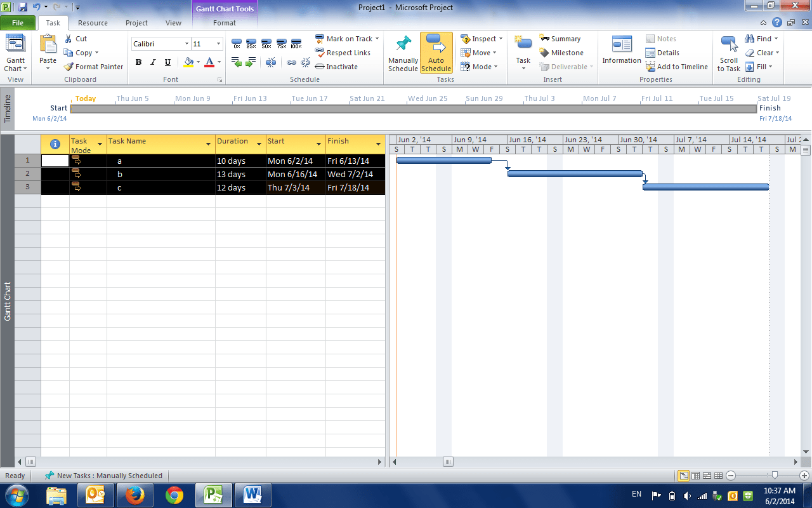Toggle italic formatting
The image size is (812, 508).
pyautogui.click(x=153, y=62)
